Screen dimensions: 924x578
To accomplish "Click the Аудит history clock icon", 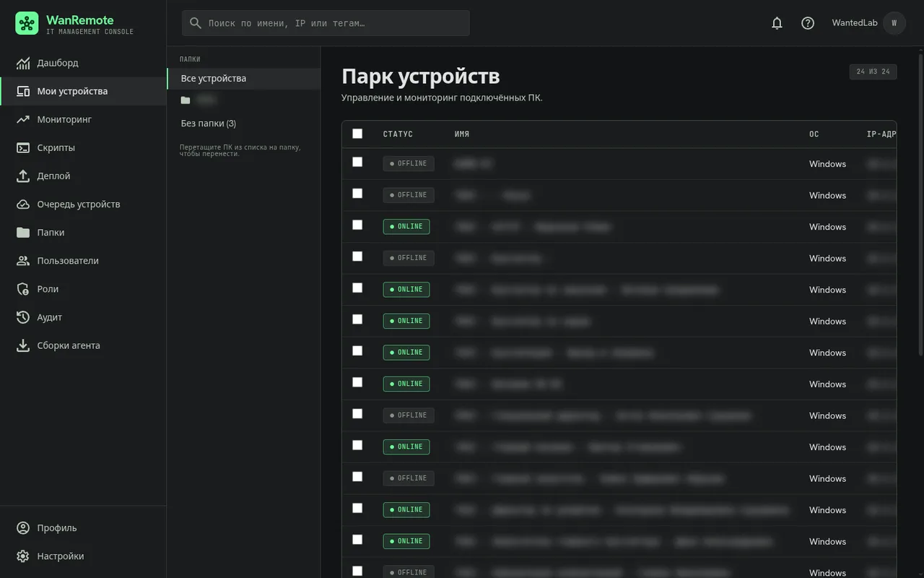I will coord(23,317).
